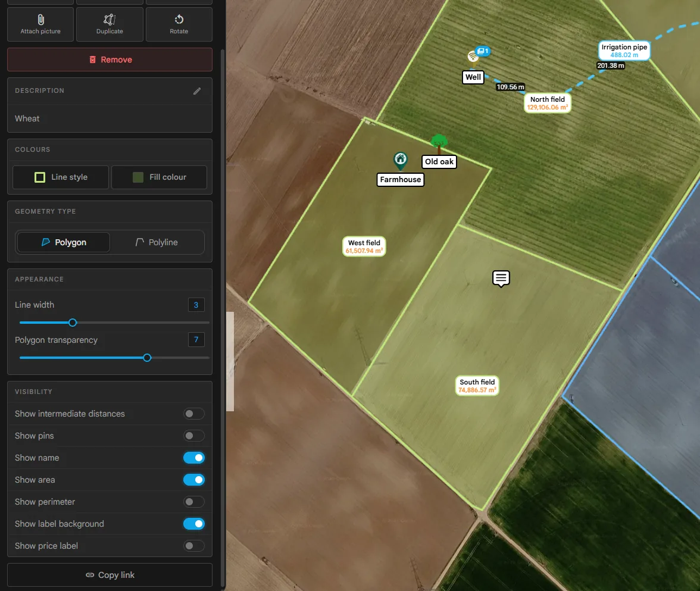Click the Well marker icon
700x591 pixels.
pos(473,58)
